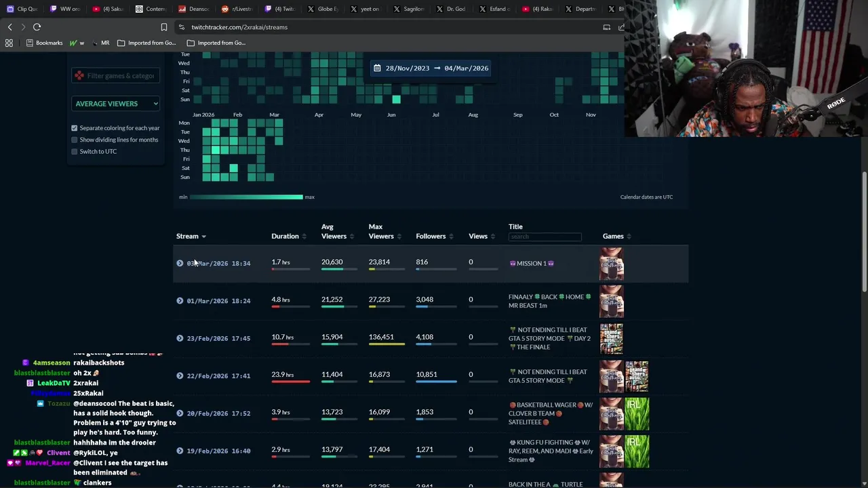The height and width of the screenshot is (488, 868).
Task: Reload the current page
Action: tap(37, 27)
